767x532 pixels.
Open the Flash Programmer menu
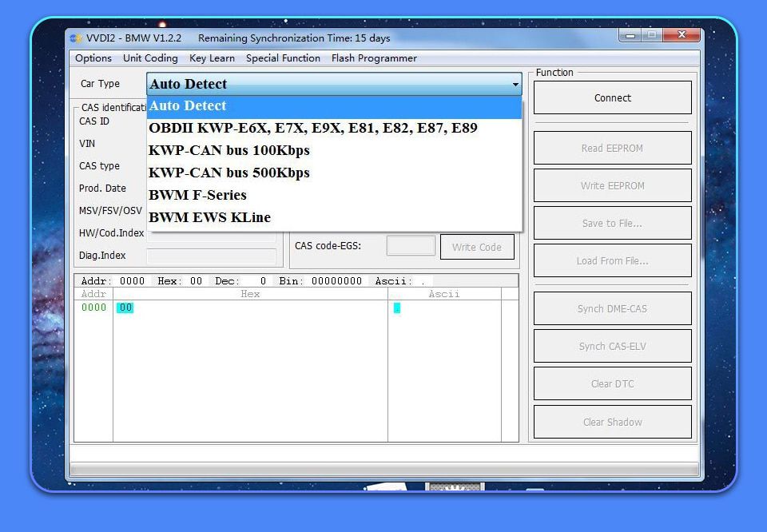(374, 58)
